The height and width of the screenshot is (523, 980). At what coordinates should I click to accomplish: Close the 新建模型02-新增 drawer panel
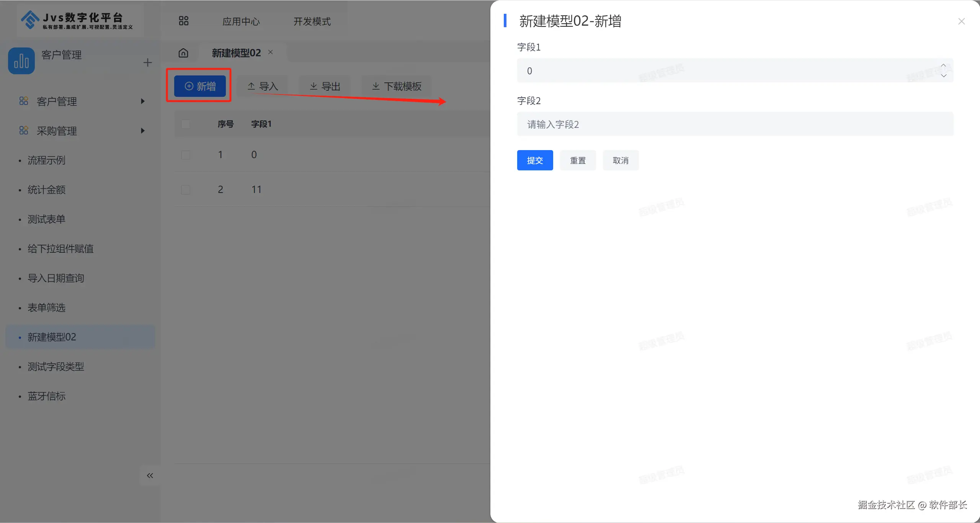(x=961, y=21)
